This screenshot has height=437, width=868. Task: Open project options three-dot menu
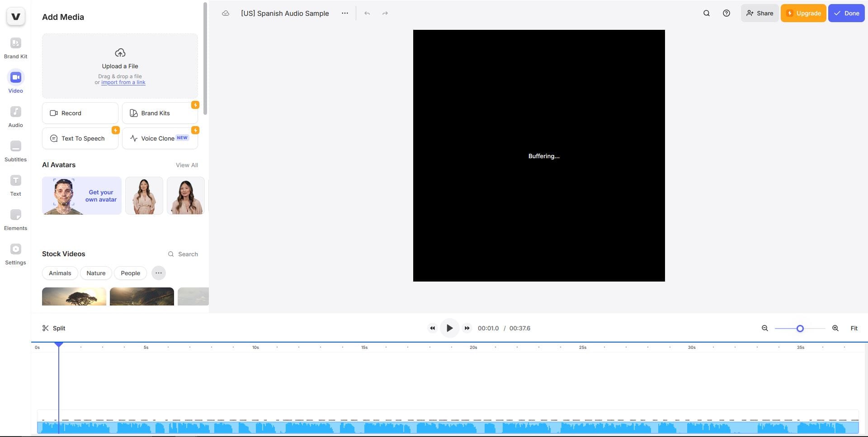point(345,14)
